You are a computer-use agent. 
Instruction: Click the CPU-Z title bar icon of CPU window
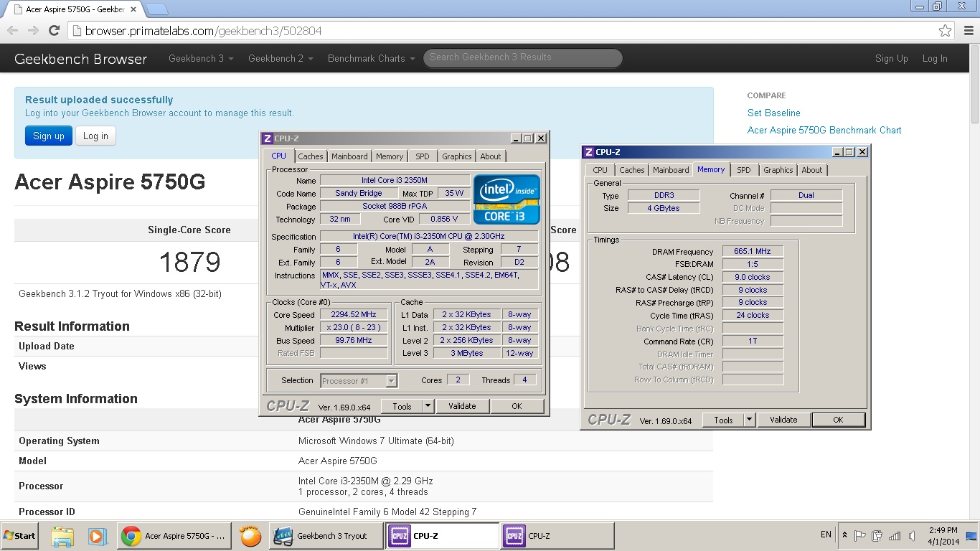point(267,138)
